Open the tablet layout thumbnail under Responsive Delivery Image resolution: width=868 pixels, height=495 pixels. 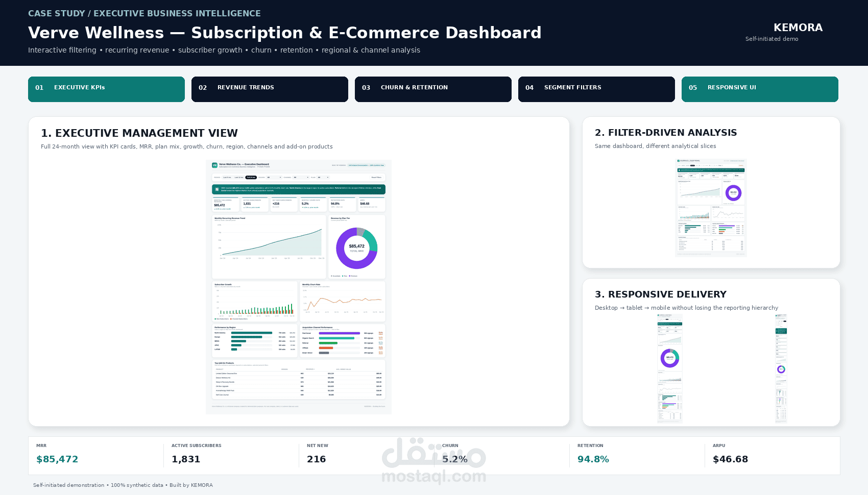(x=670, y=368)
